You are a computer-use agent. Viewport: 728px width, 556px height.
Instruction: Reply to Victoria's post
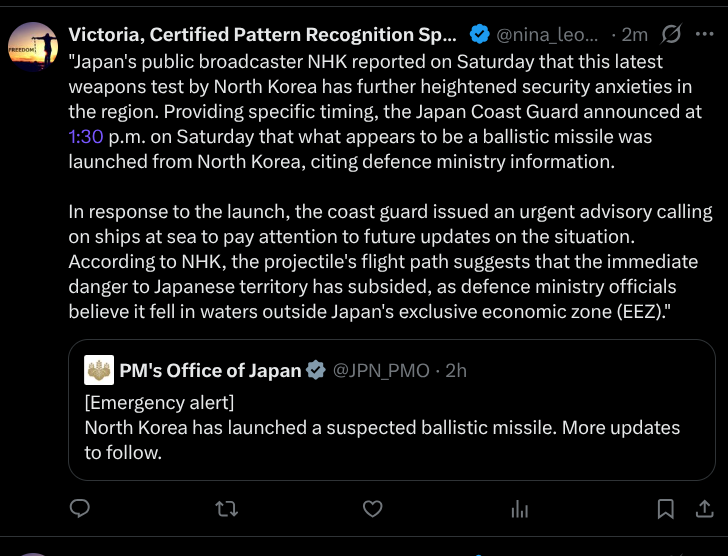(x=81, y=509)
